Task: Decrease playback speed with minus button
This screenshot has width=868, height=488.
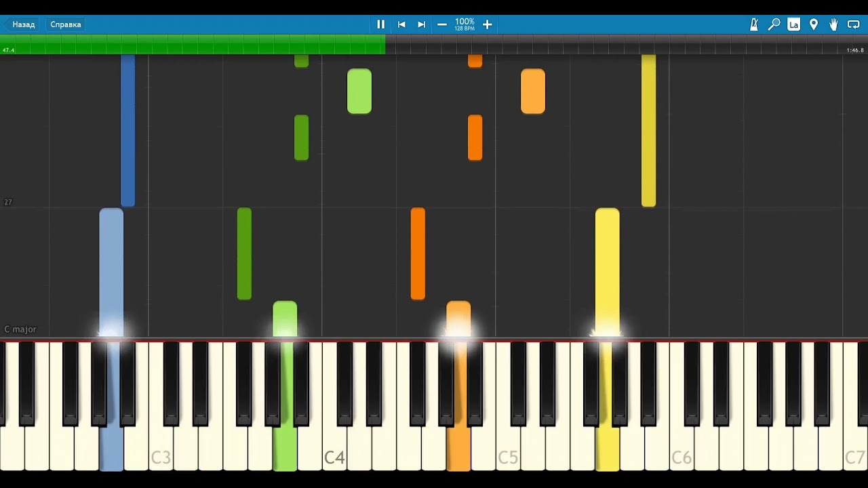Action: coord(442,24)
